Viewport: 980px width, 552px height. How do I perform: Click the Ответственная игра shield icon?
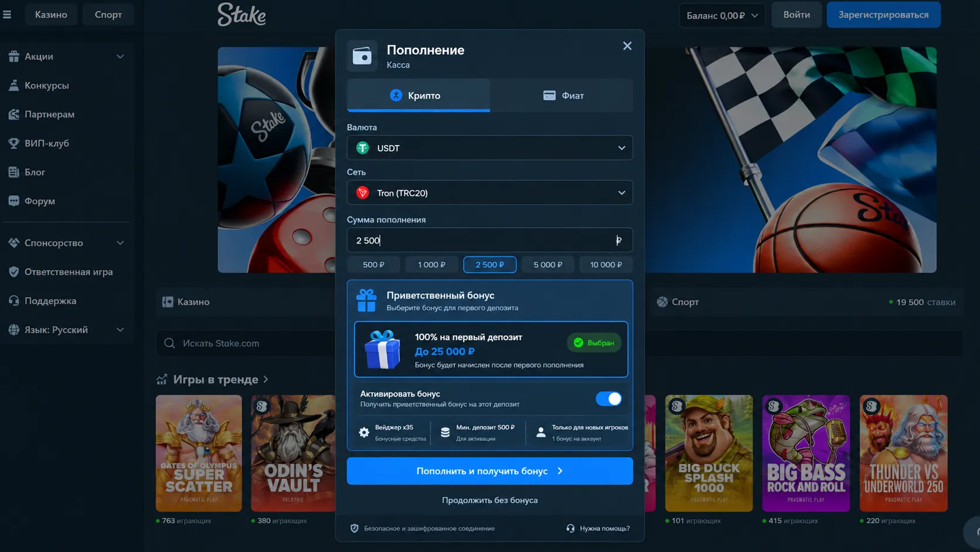[x=13, y=272]
